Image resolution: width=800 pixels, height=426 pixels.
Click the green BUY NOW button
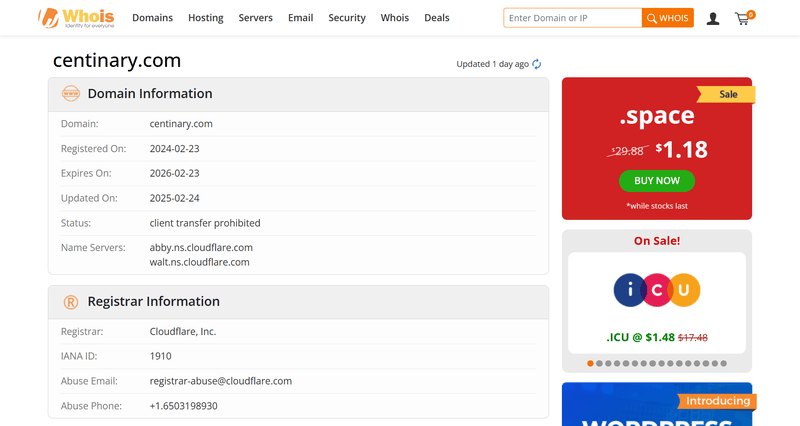pyautogui.click(x=657, y=181)
